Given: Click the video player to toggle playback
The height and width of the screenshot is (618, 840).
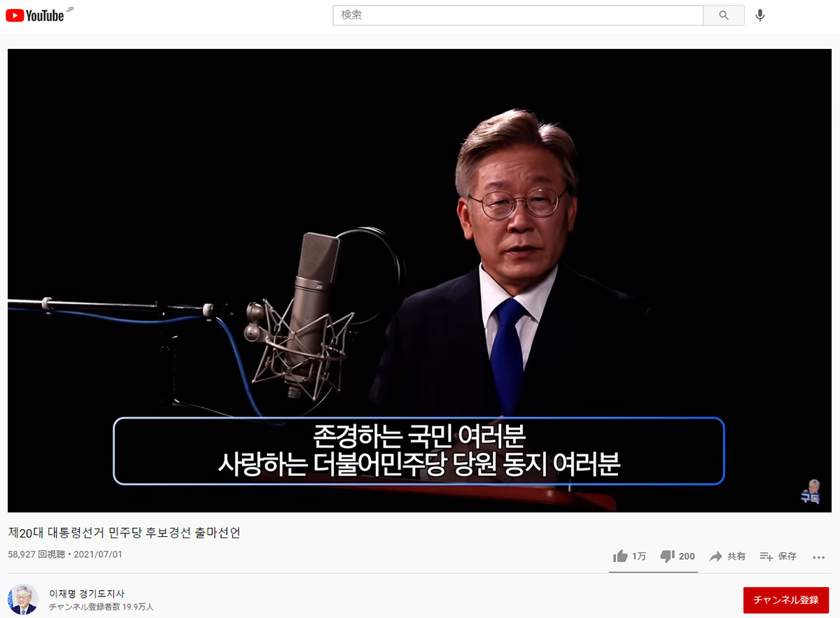Looking at the screenshot, I should [419, 280].
